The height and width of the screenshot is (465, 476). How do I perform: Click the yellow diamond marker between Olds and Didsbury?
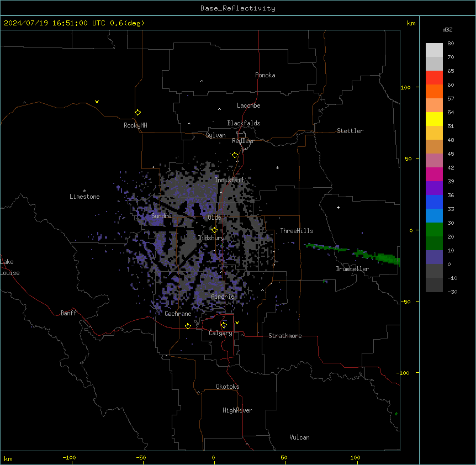click(x=214, y=230)
